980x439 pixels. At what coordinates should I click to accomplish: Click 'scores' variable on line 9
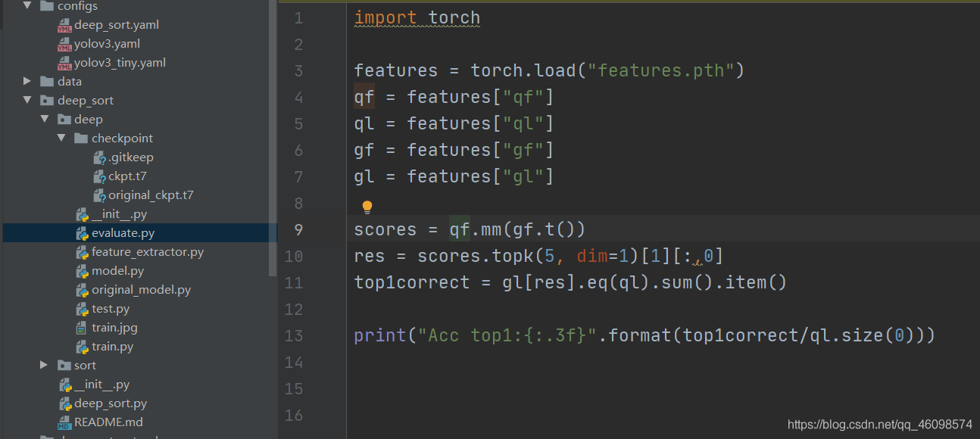pos(385,229)
